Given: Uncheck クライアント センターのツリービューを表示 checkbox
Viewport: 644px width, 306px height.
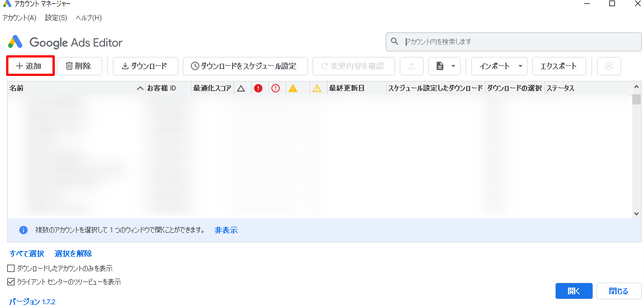Looking at the screenshot, I should 12,282.
